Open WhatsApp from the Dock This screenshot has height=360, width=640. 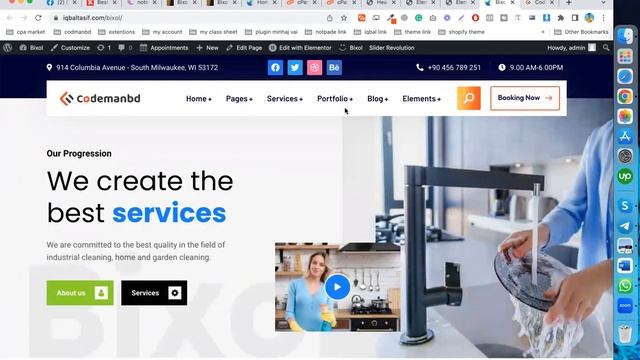(x=625, y=286)
